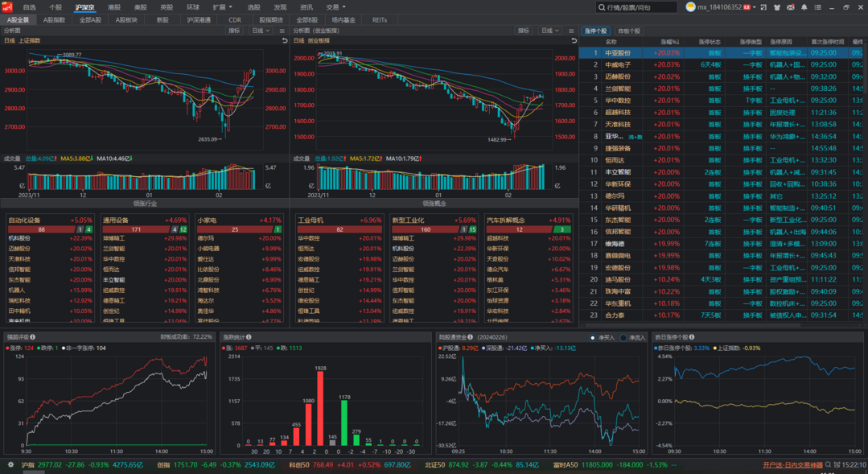
Task: Click the restore arrow on 创业板指 chart
Action: tap(574, 40)
